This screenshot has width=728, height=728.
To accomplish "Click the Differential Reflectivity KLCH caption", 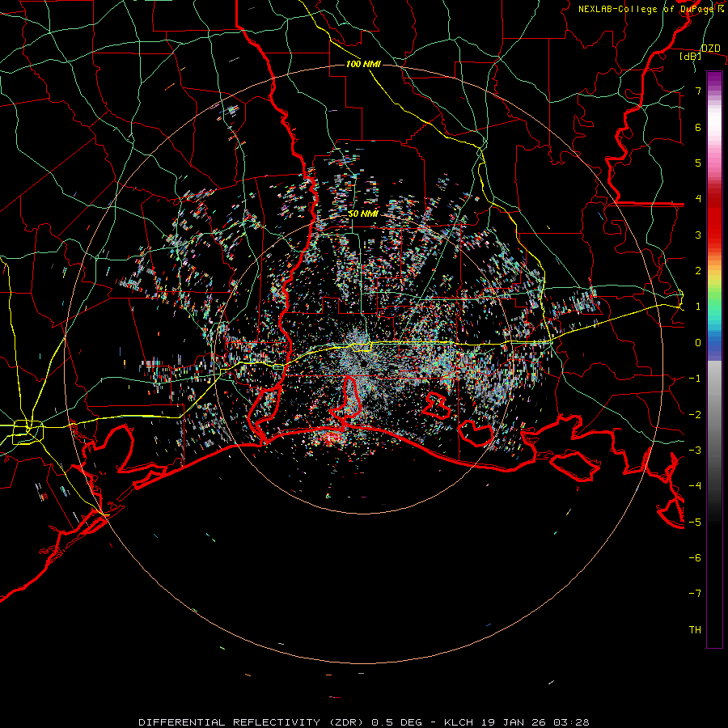I will click(x=364, y=722).
